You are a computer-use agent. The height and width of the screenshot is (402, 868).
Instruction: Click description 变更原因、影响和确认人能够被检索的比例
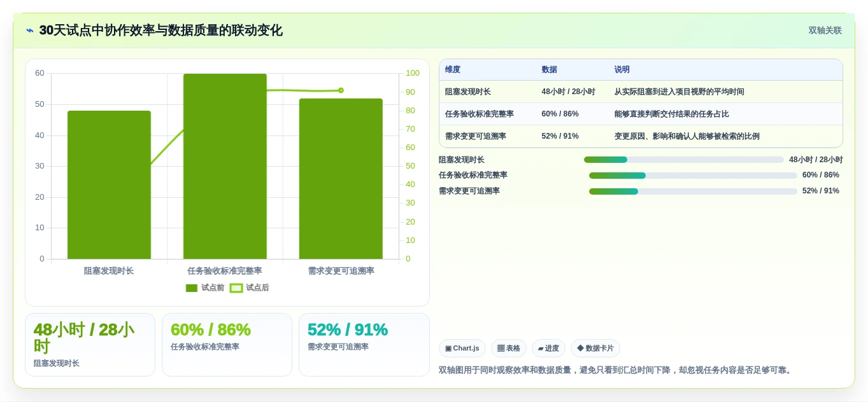(687, 136)
